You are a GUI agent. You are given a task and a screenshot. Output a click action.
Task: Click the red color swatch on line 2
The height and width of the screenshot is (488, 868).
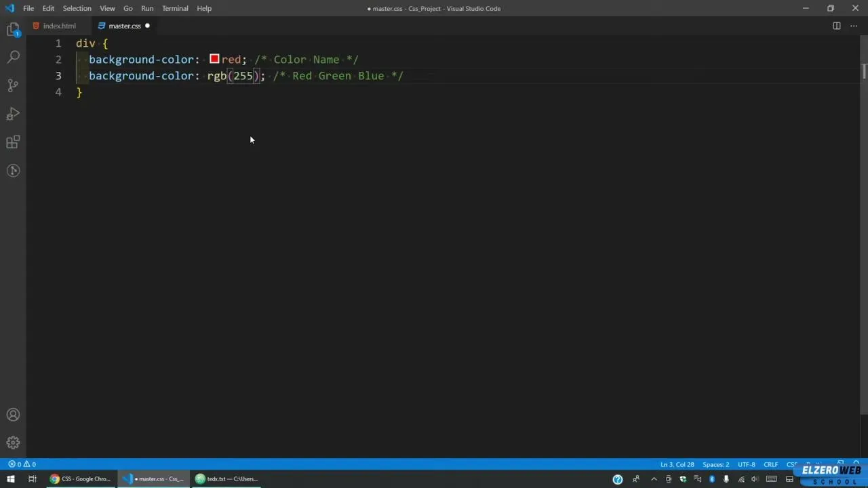point(214,59)
